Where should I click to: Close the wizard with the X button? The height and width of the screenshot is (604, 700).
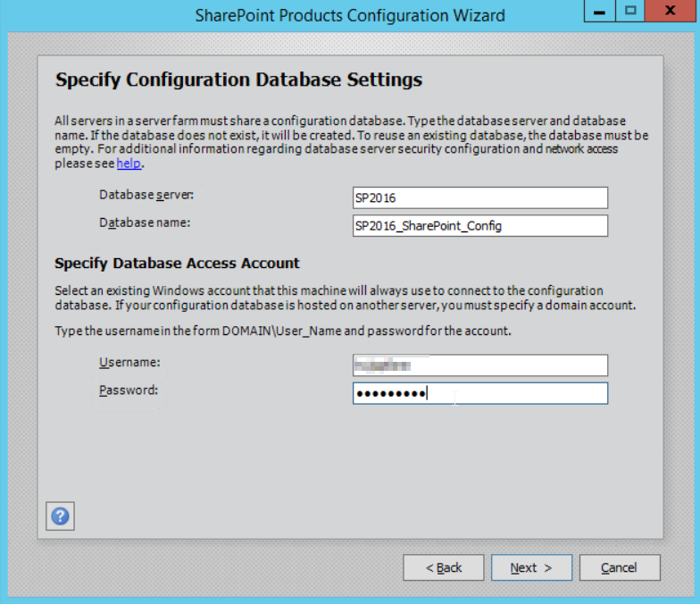(671, 11)
